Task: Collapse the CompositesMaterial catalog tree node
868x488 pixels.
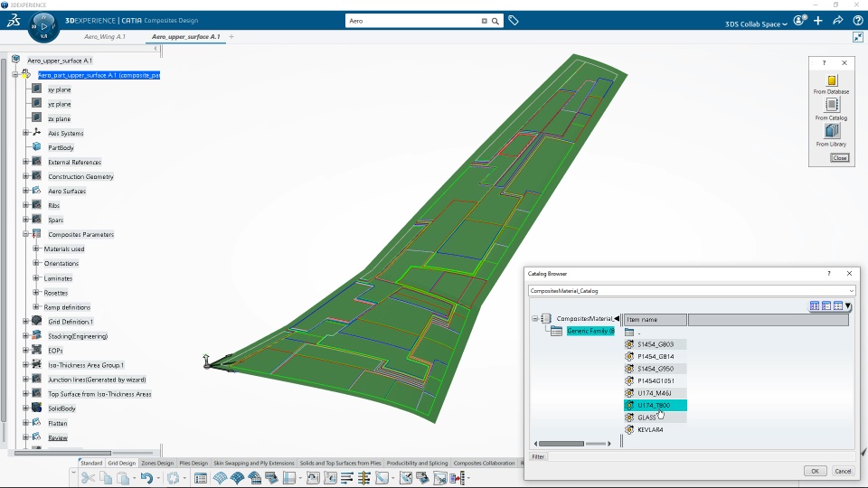Action: (534, 319)
